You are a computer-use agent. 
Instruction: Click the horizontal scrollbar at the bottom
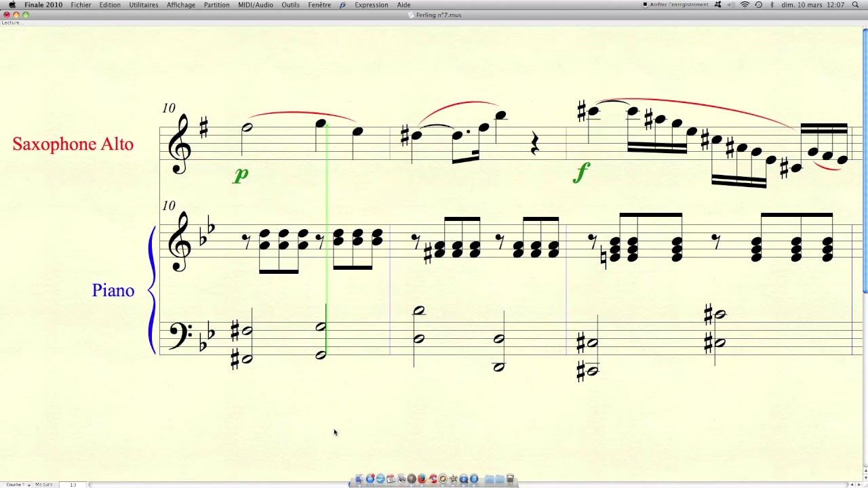[x=468, y=485]
